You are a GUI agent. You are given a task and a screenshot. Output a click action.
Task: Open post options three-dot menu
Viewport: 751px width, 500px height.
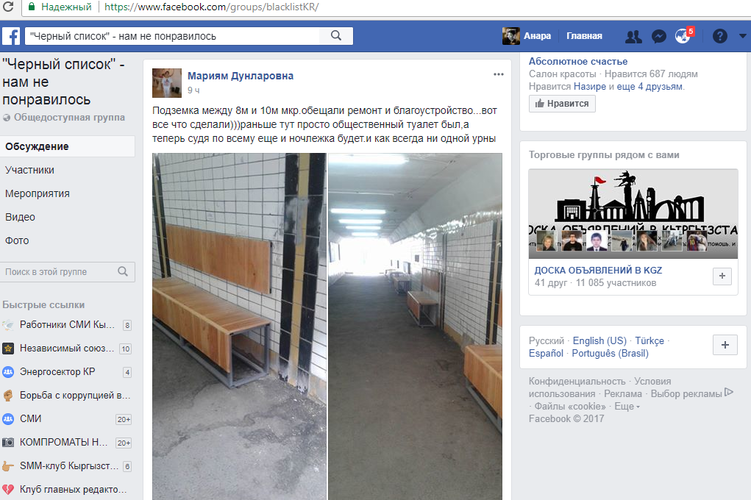pyautogui.click(x=498, y=74)
